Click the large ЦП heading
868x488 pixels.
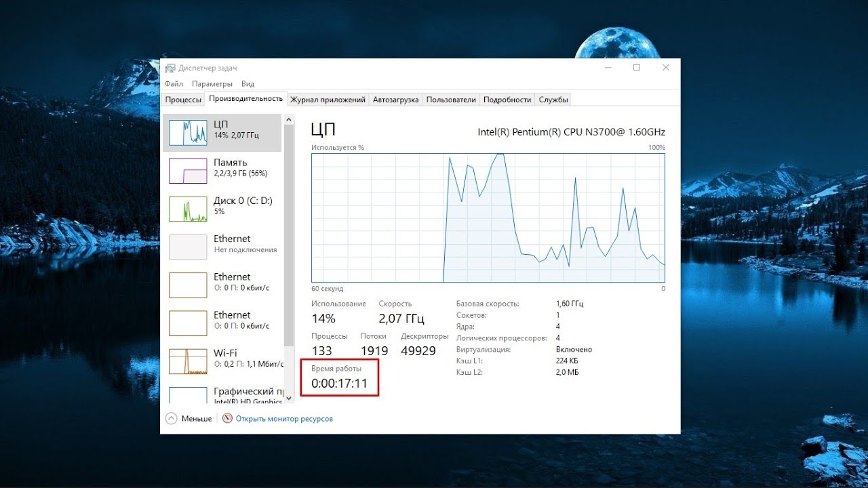point(323,129)
